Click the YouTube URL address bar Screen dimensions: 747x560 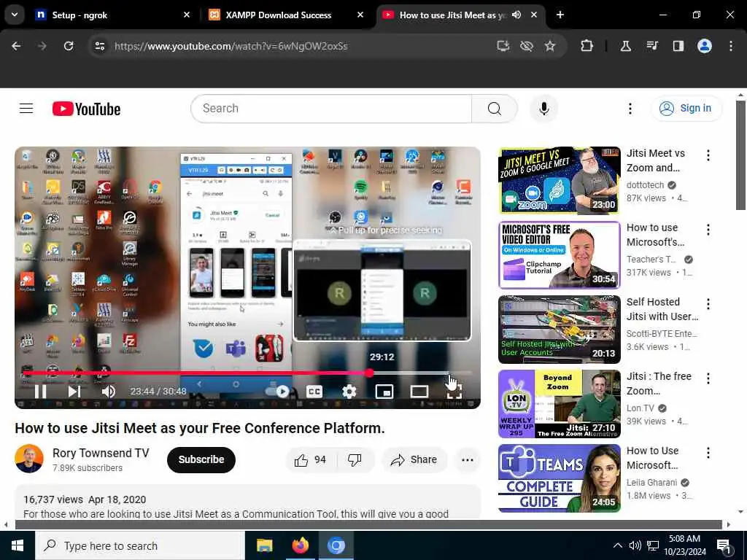tap(231, 46)
